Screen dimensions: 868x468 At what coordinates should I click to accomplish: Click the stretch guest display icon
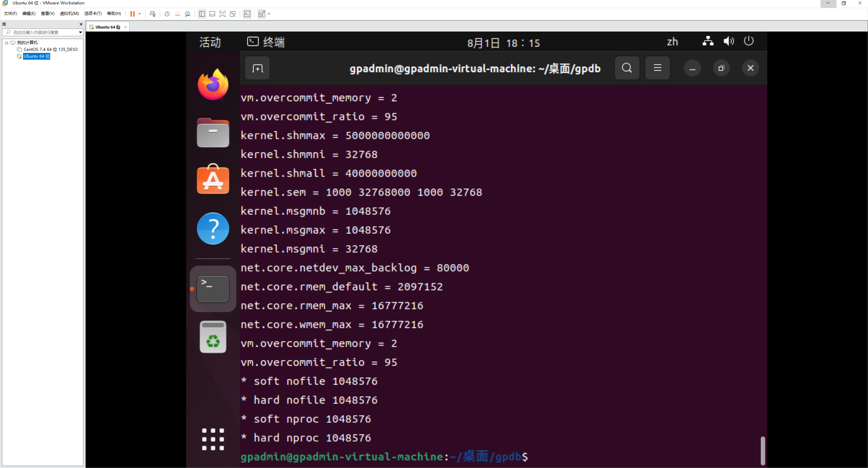(261, 14)
